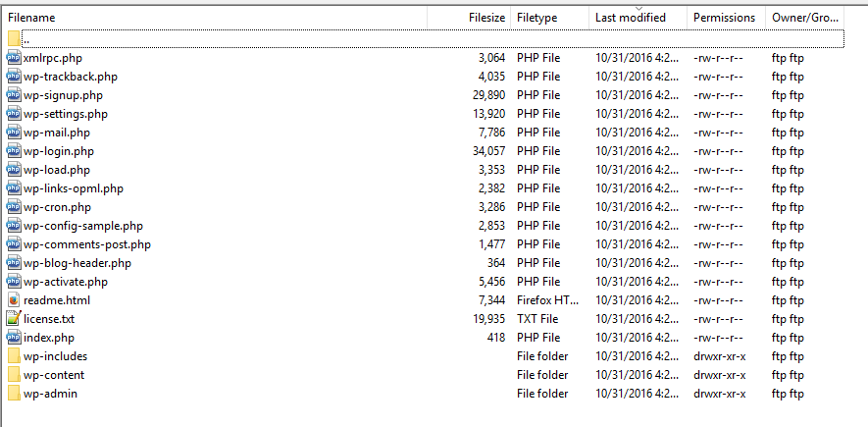Screen dimensions: 868x427
Task: Select the wp-cron.php file name
Action: tap(57, 207)
